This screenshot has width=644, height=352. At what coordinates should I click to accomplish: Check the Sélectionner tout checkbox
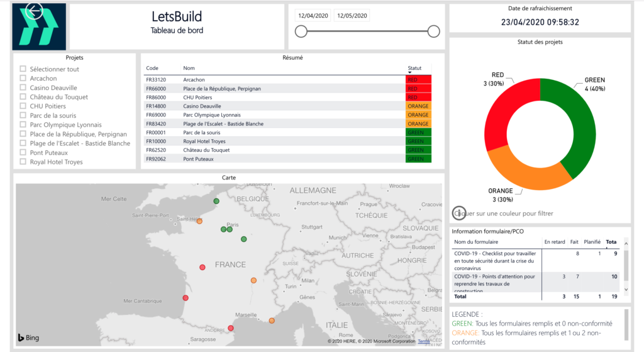[x=23, y=69]
